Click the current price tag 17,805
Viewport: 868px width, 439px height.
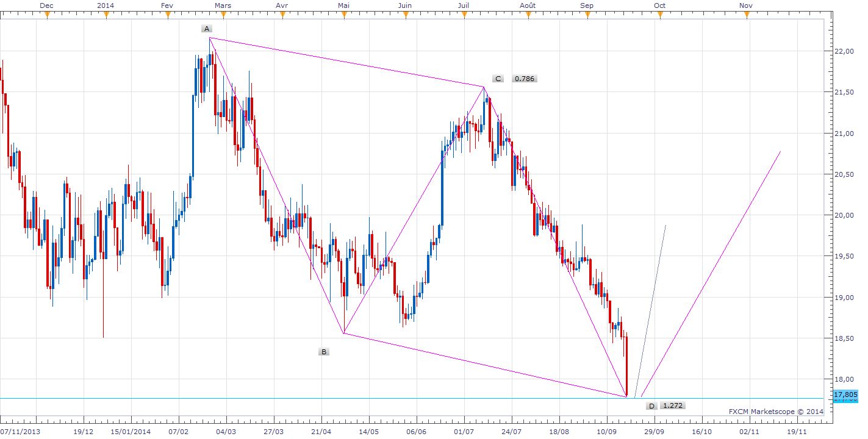coord(845,395)
